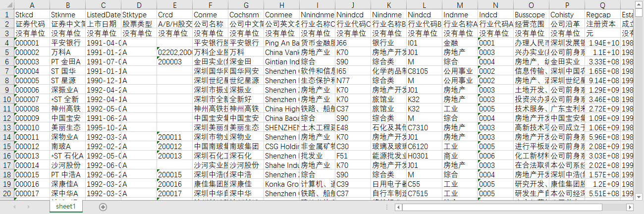The image size is (644, 214).
Task: Click the 平安银行 cell in column B
Action: [x=67, y=43]
